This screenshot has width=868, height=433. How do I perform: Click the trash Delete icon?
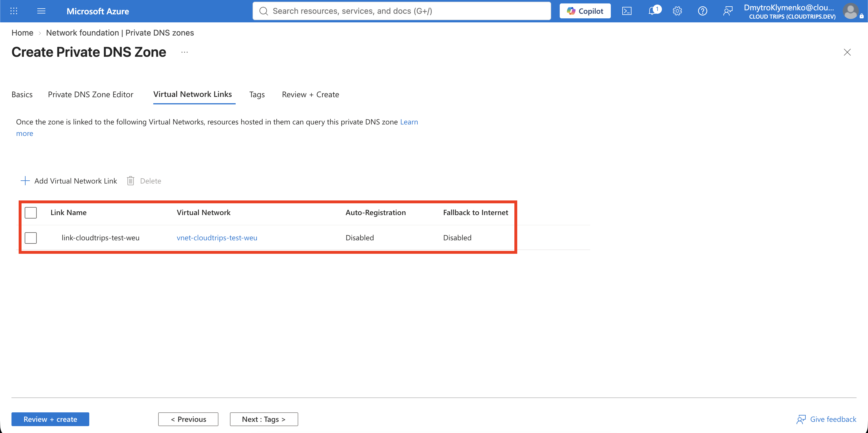pos(130,181)
